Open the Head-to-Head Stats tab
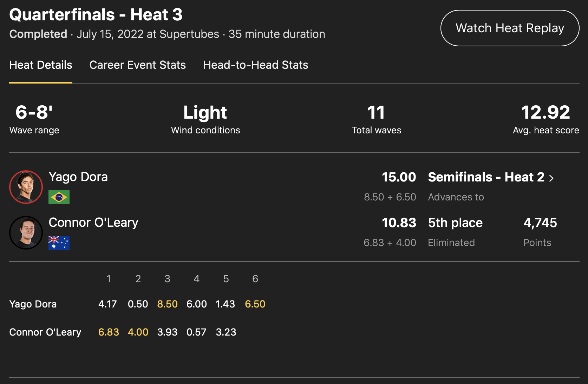The width and height of the screenshot is (588, 384). (x=255, y=65)
